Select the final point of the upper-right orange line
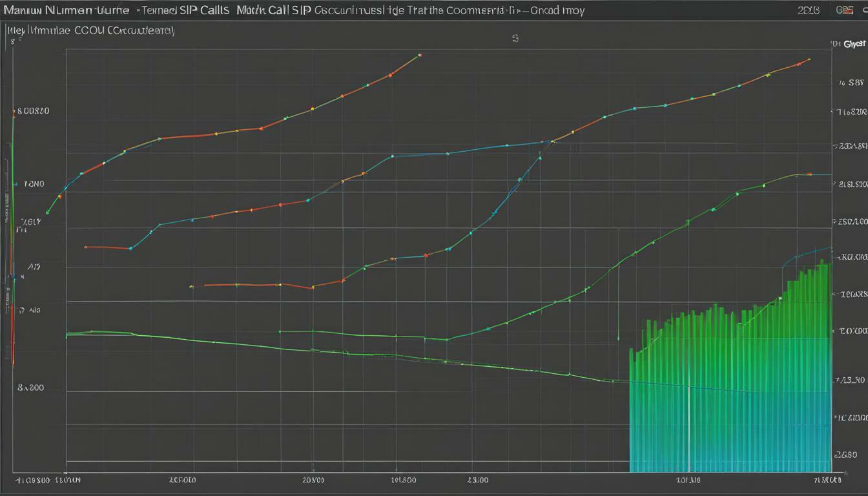The height and width of the screenshot is (496, 868). pos(808,60)
